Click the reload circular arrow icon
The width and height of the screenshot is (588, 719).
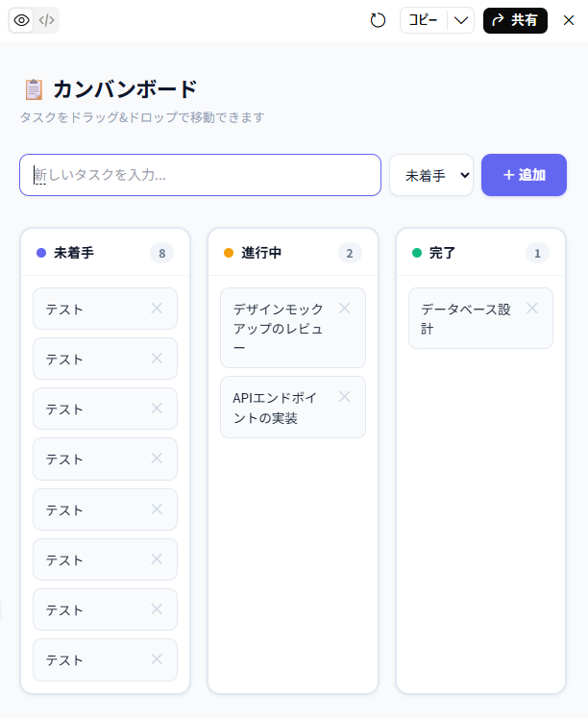pyautogui.click(x=378, y=20)
